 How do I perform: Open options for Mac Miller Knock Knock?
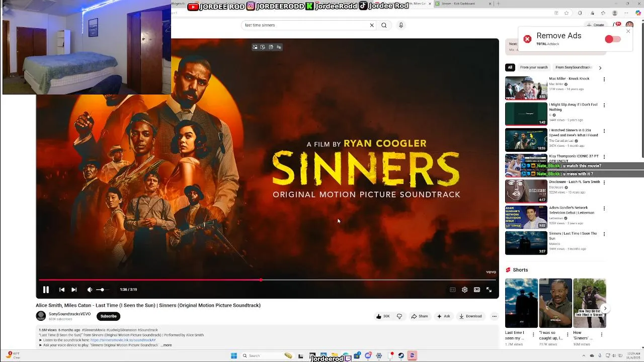click(x=604, y=79)
